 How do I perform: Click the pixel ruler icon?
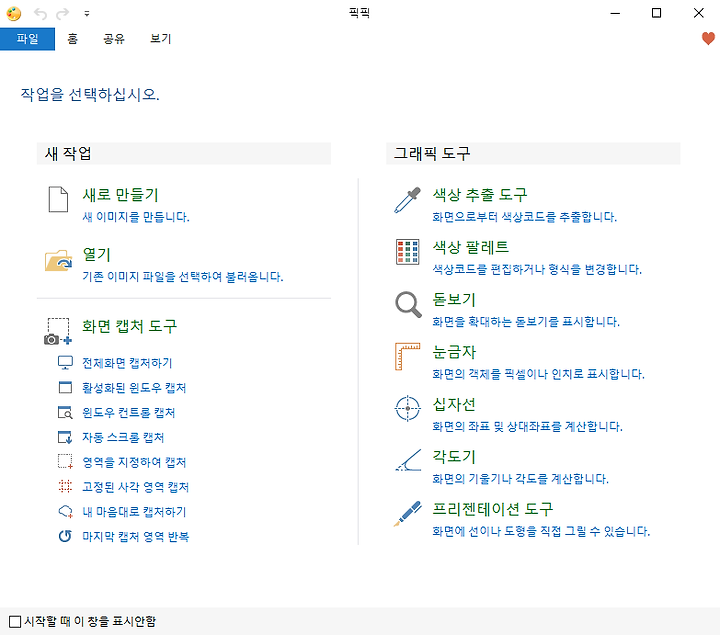407,356
